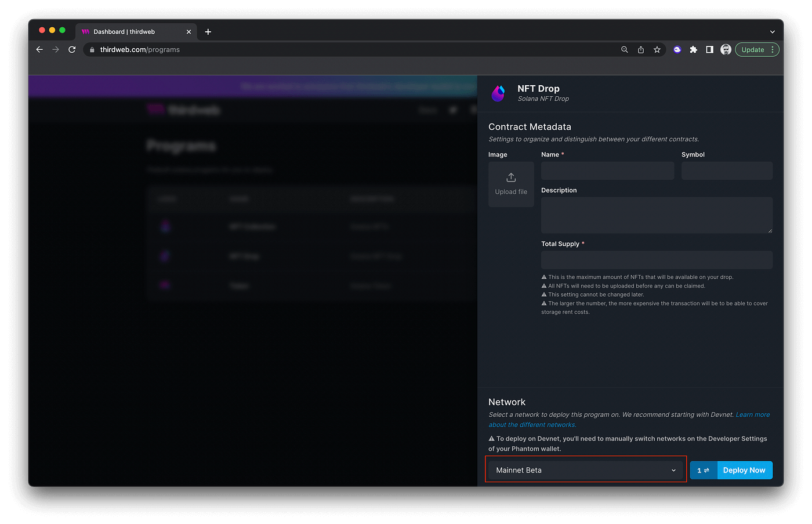
Task: Toggle the browser side panel icon
Action: 709,50
